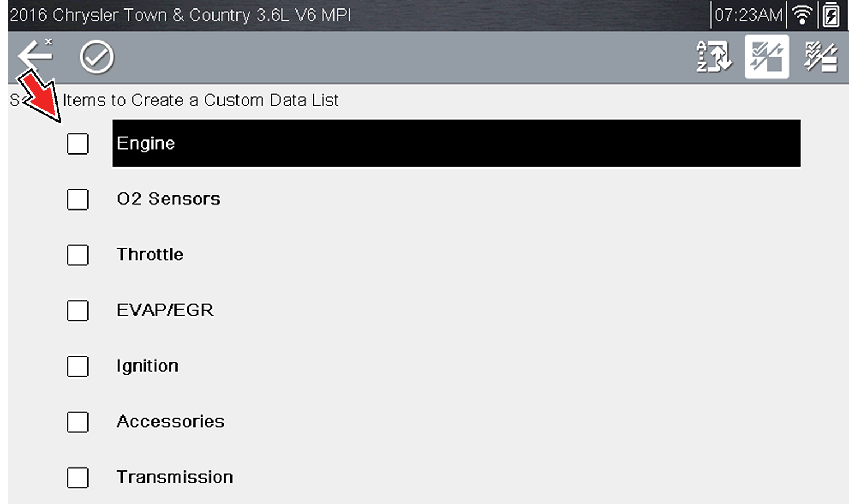Tap the 07:23AM clock display
The height and width of the screenshot is (504, 849).
(748, 15)
